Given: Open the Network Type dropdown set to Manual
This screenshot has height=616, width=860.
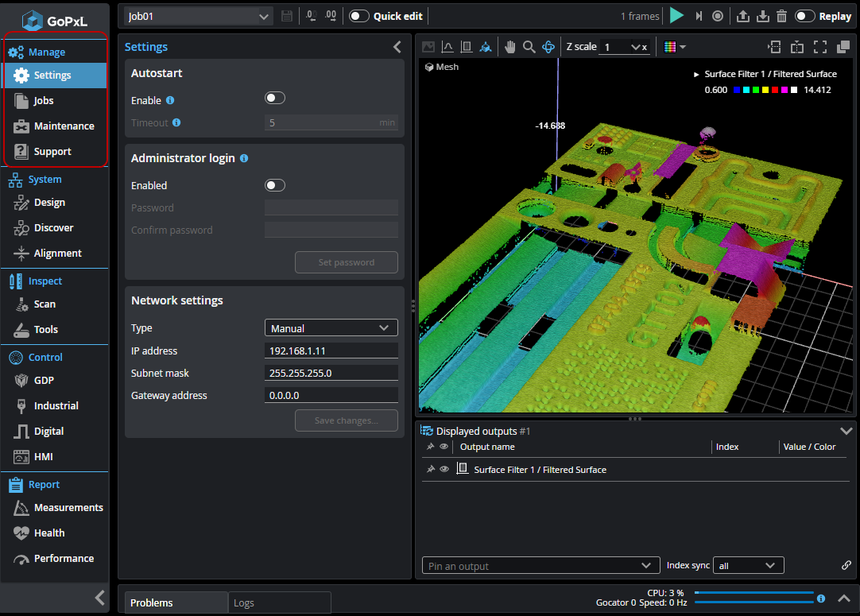Looking at the screenshot, I should pos(331,327).
